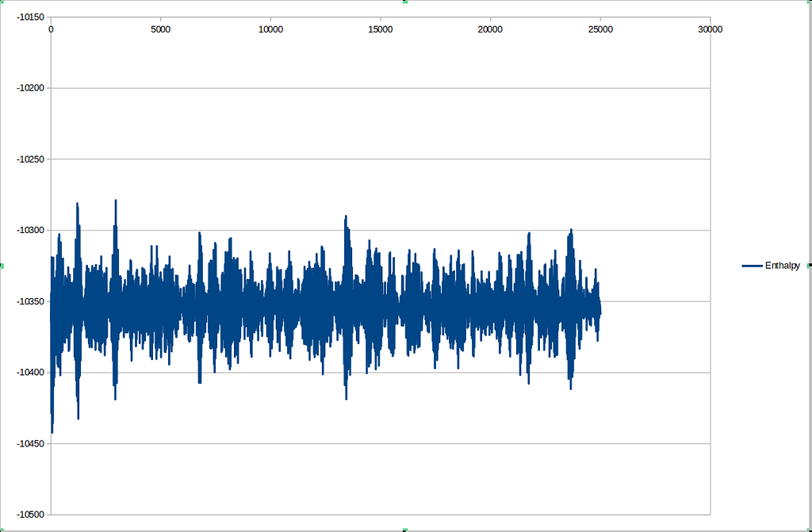The width and height of the screenshot is (812, 532).
Task: Click the 20000 x-axis tick label
Action: 490,29
